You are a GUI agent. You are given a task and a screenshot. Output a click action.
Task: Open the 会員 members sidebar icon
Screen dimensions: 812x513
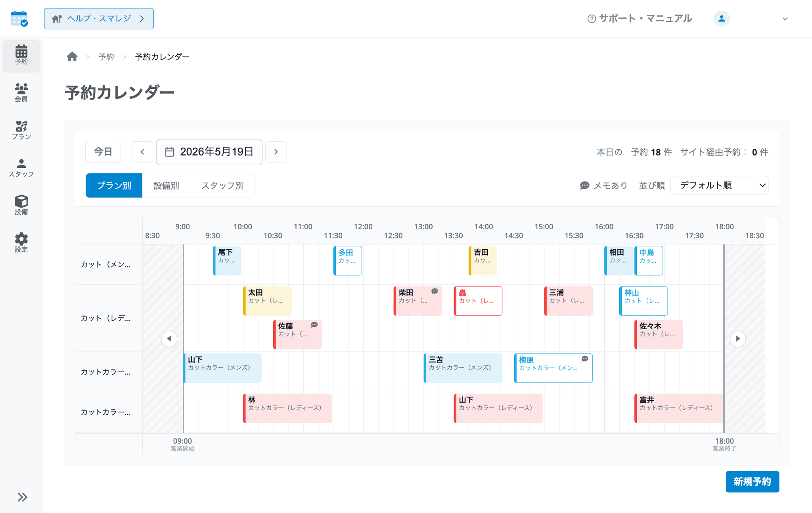(21, 93)
